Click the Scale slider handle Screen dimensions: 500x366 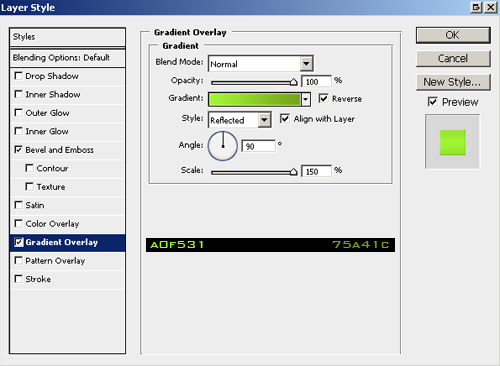click(x=293, y=172)
